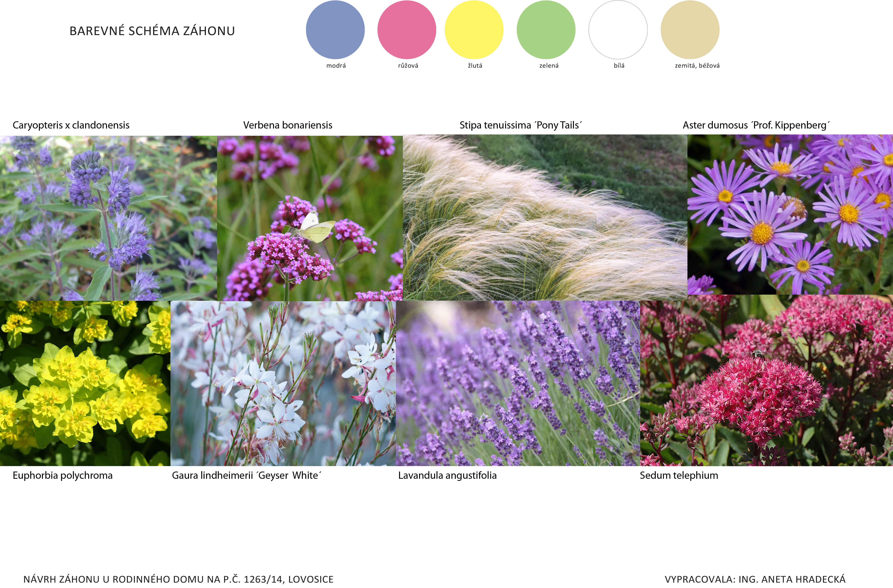Click the Caryopteris x clandonensis photo
This screenshot has height=588, width=893.
click(108, 218)
